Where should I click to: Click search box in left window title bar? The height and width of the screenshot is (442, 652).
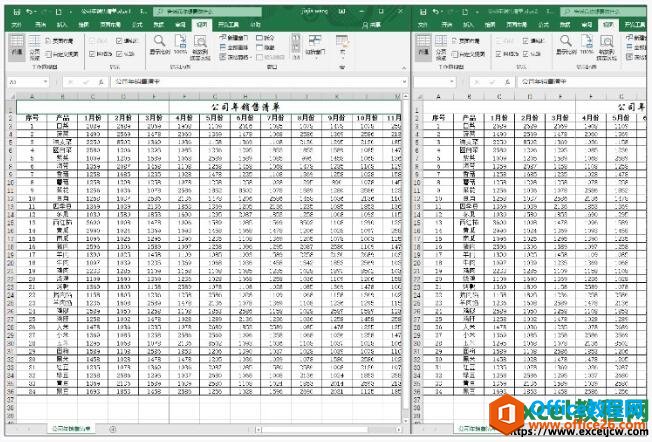tap(208, 12)
